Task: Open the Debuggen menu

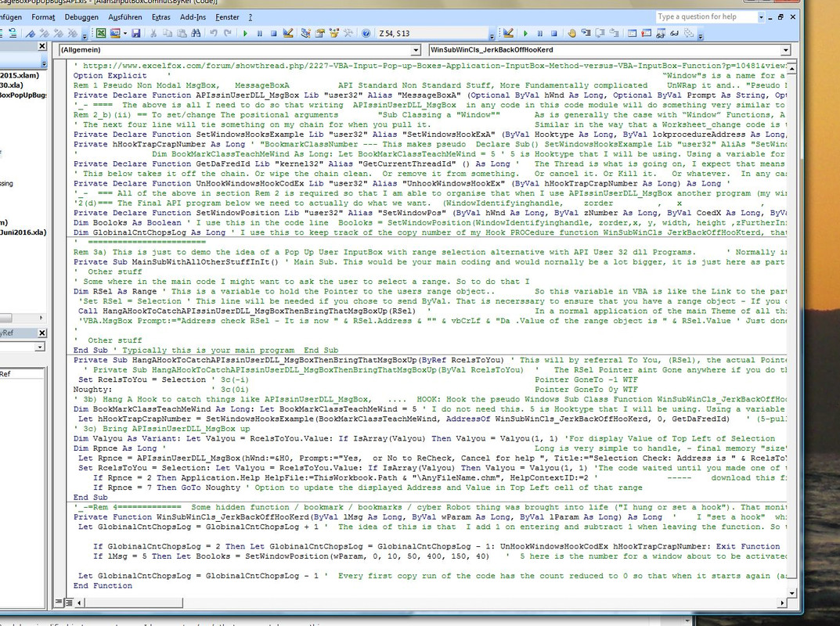Action: point(81,17)
